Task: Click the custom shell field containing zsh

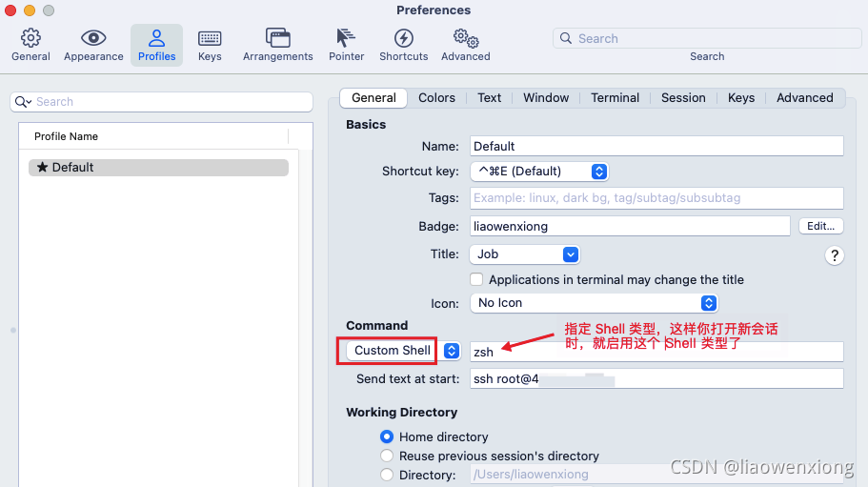Action: [656, 352]
